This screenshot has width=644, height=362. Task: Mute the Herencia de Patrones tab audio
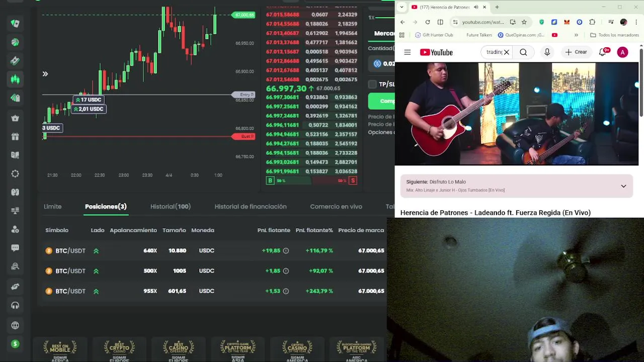[x=475, y=7]
